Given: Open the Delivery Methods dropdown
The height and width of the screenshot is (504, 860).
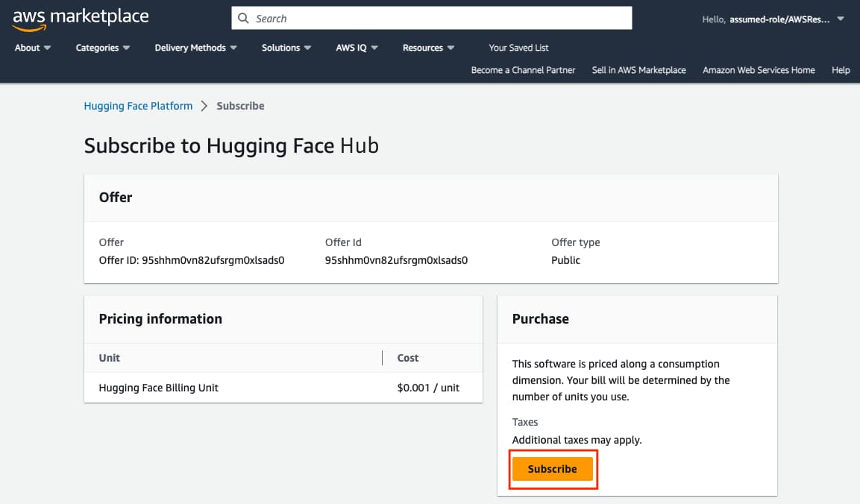Looking at the screenshot, I should tap(195, 48).
